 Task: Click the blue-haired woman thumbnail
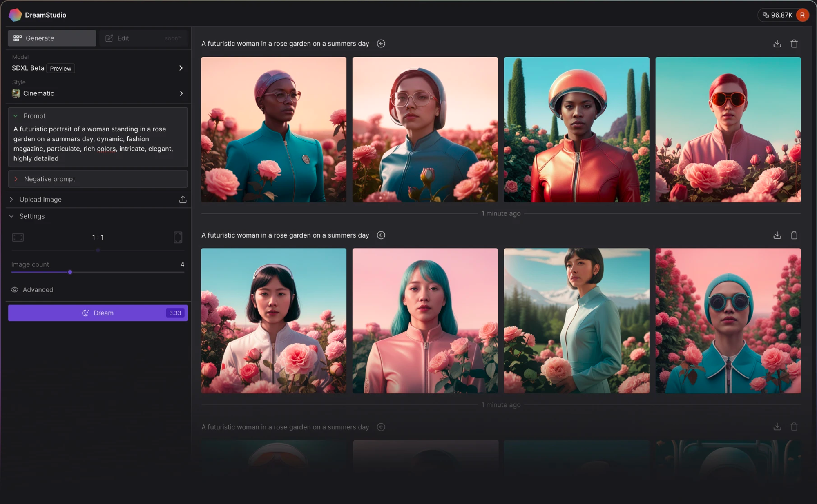[425, 321]
